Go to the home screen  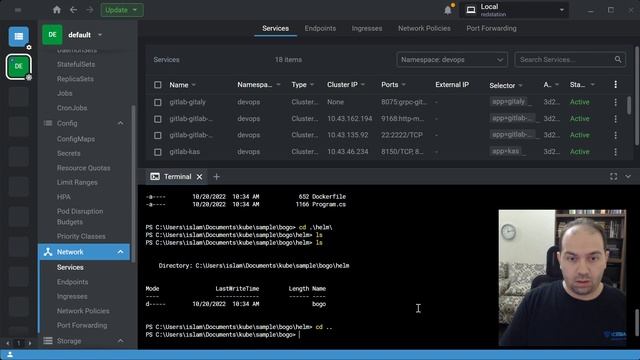tap(57, 10)
